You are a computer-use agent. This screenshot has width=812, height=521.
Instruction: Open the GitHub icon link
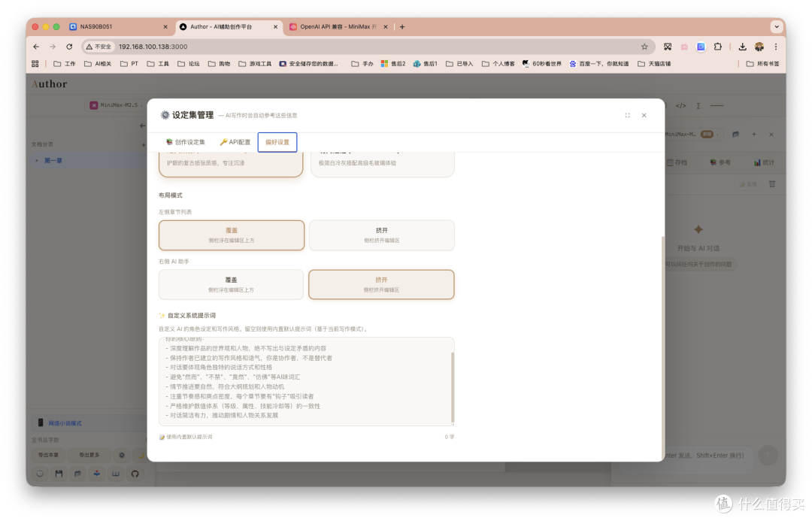(135, 474)
